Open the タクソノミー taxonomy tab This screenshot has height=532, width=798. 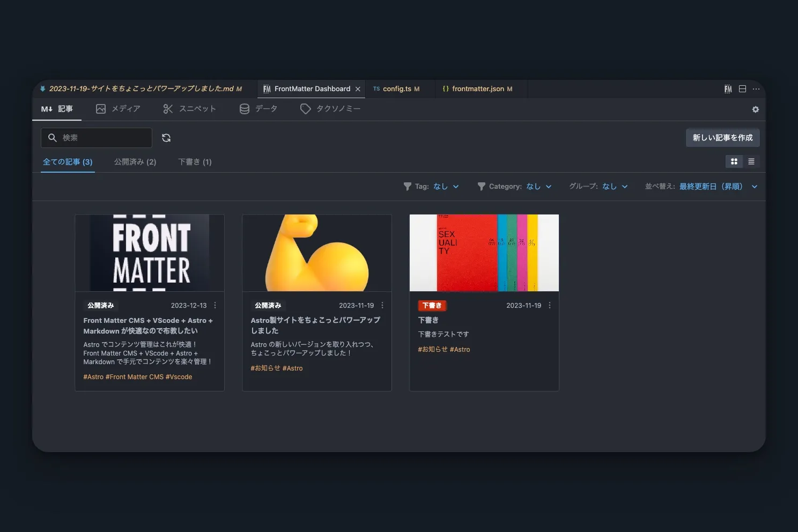[330, 109]
